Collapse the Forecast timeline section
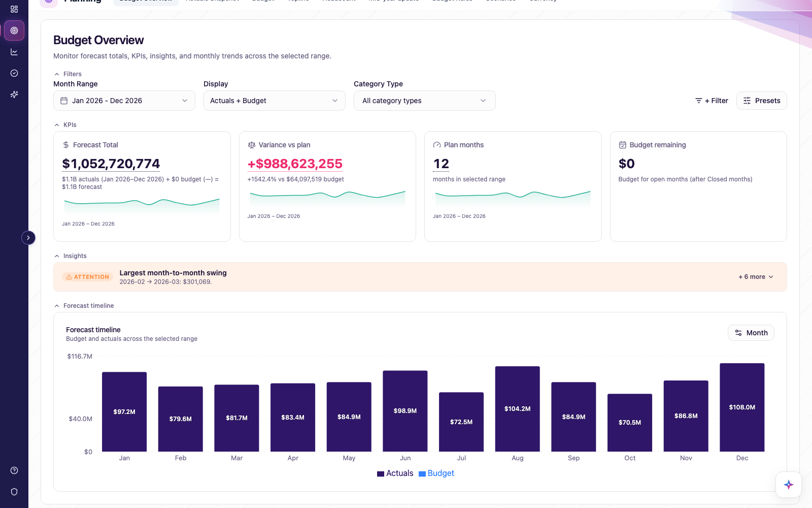Image resolution: width=812 pixels, height=508 pixels. point(84,306)
